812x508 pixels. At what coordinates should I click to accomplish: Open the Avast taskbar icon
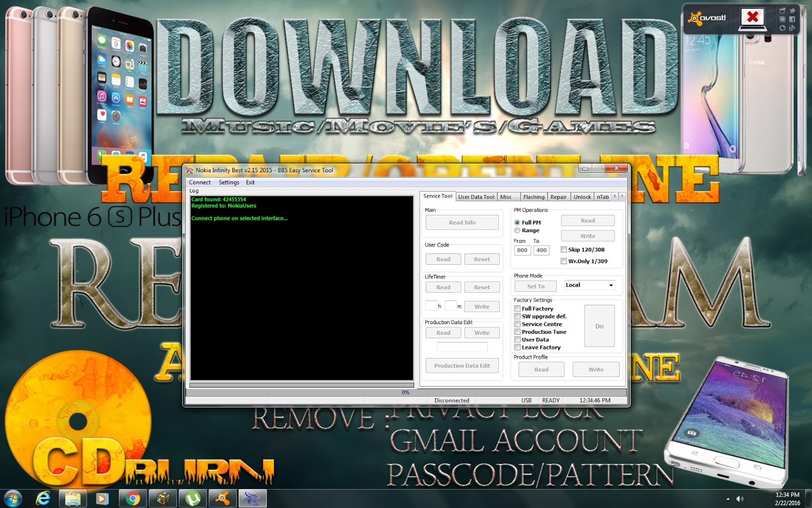coord(223,498)
